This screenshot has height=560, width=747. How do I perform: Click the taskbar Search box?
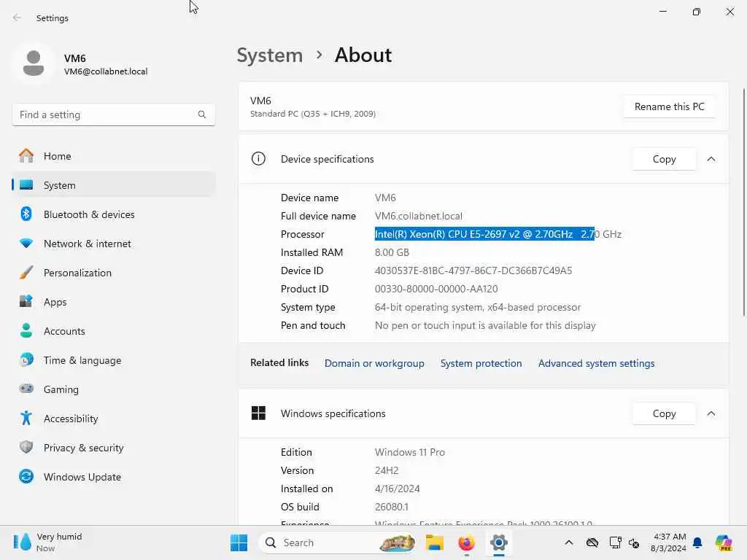[x=337, y=542]
